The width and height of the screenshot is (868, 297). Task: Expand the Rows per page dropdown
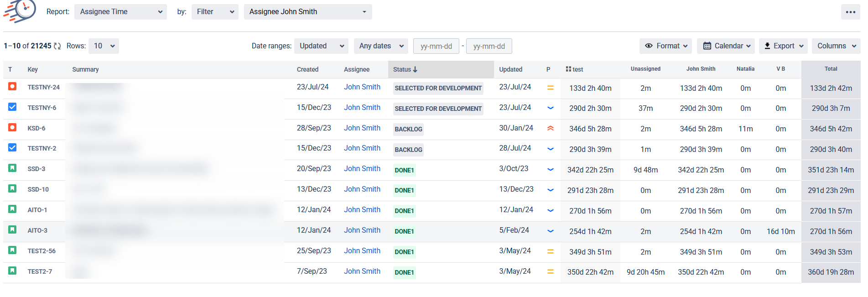104,46
